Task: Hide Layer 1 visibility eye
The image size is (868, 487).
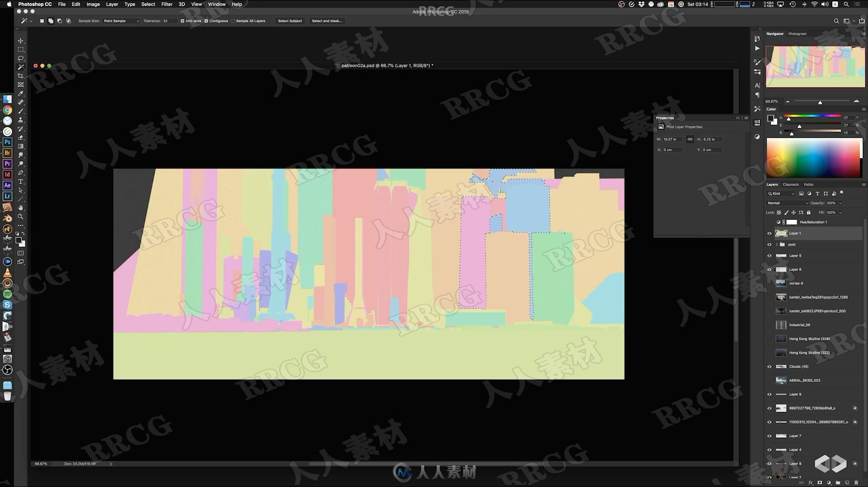Action: coord(769,234)
